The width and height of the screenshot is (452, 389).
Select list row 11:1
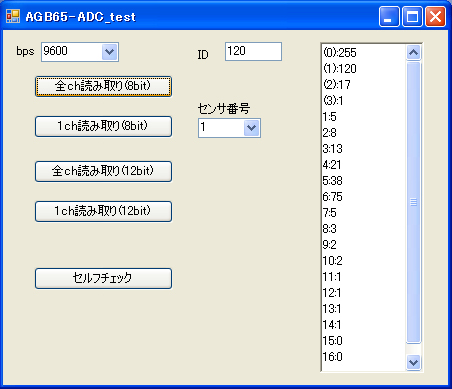pos(364,277)
